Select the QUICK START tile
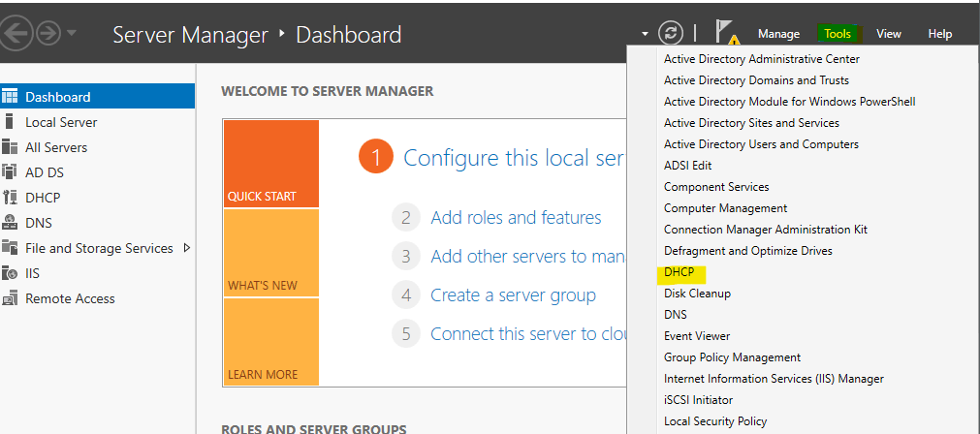The image size is (980, 434). 270,164
